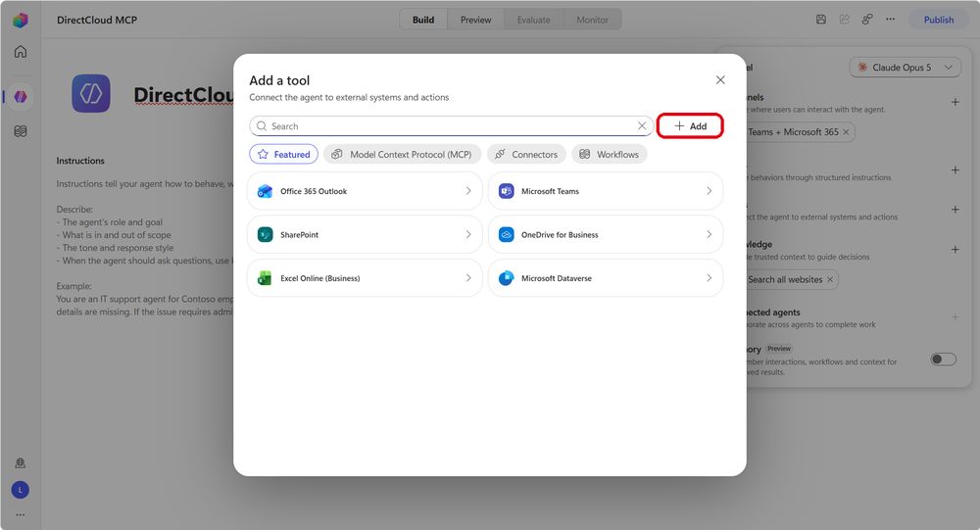Close the Add a tool dialog
Screen dimensions: 980x530
[720, 80]
